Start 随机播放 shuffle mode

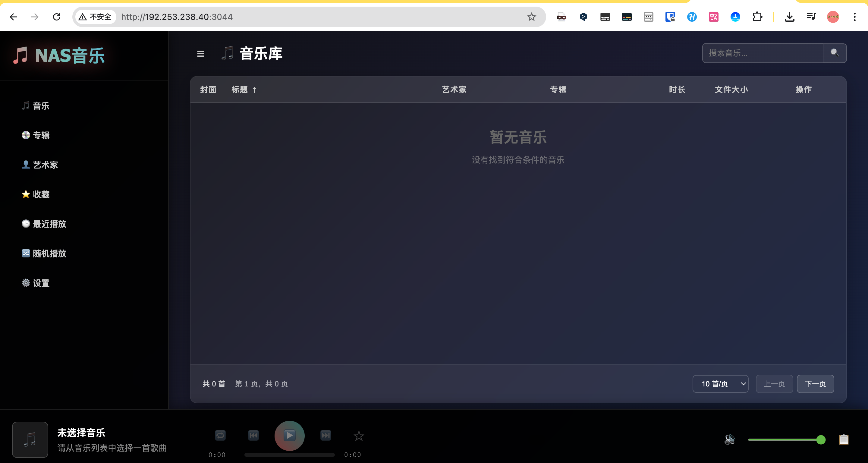49,254
